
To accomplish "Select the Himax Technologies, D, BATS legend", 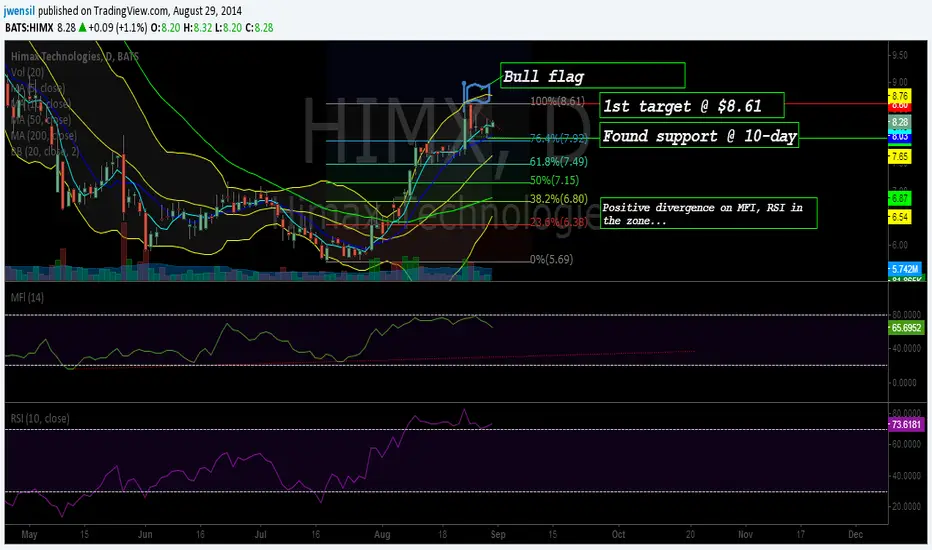I will (75, 56).
